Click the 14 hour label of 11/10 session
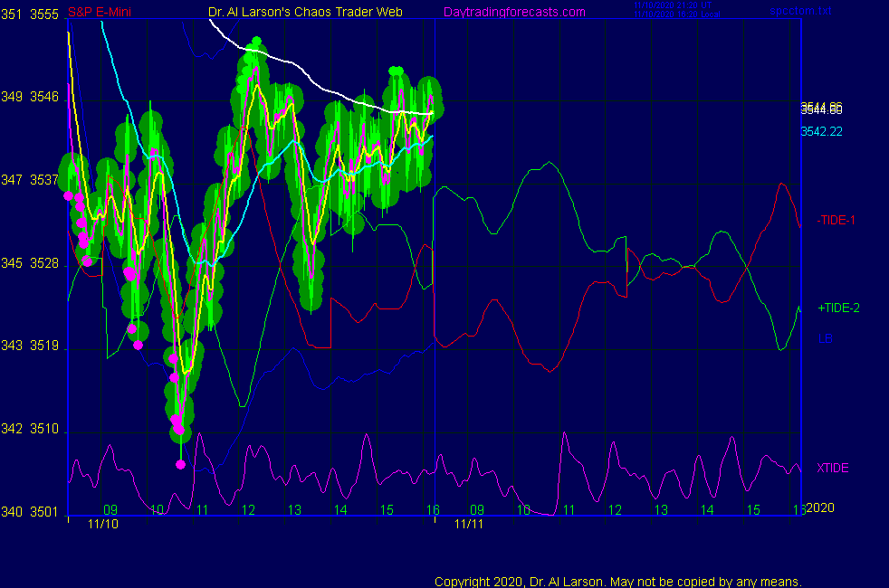Screen dimensions: 889x588 (x=340, y=510)
